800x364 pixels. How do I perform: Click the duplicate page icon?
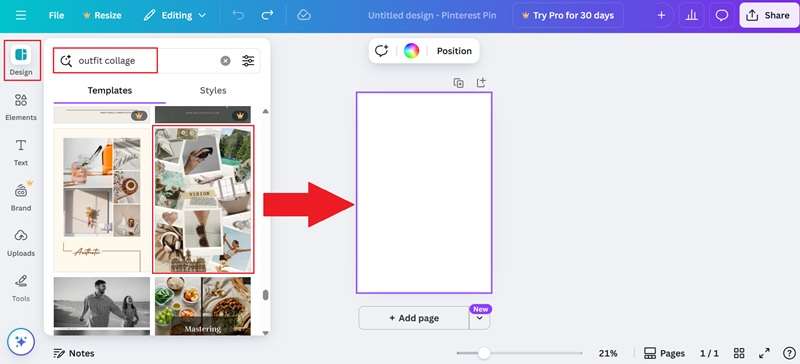459,83
